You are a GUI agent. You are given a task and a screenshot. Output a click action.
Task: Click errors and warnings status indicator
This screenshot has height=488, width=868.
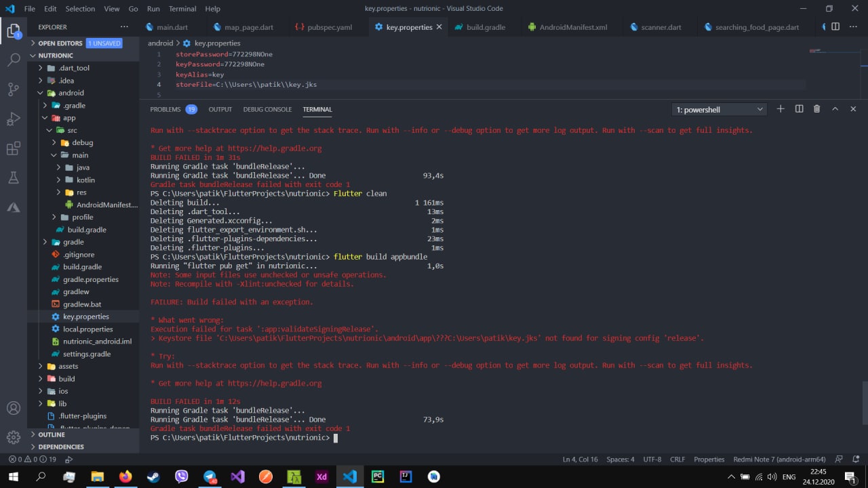point(33,460)
